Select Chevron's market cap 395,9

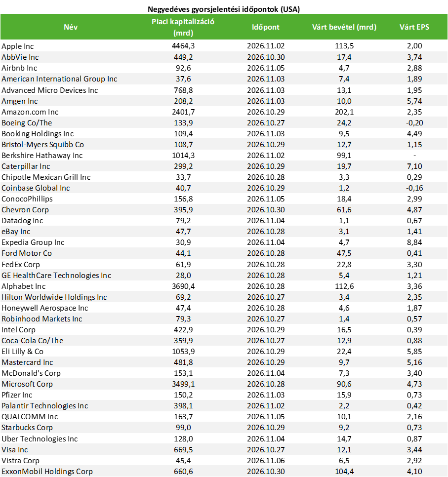point(183,210)
